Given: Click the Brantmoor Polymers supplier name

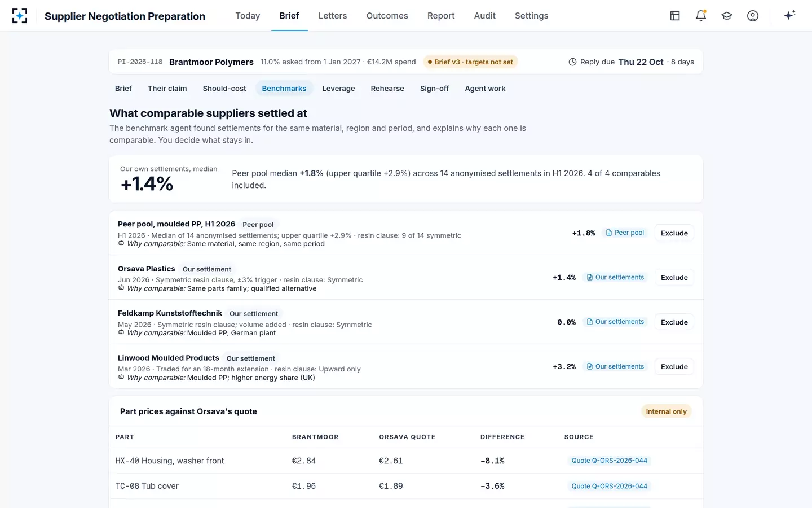Looking at the screenshot, I should [x=211, y=62].
